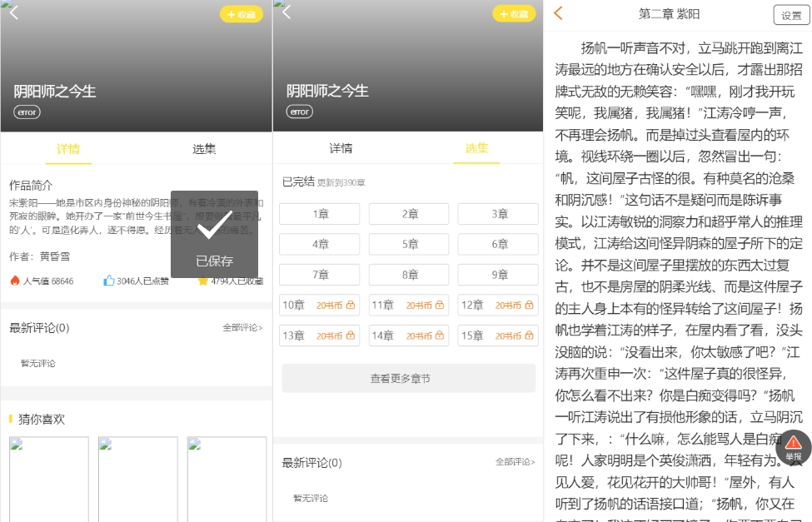
Task: Open chapter 8章
Action: [409, 275]
